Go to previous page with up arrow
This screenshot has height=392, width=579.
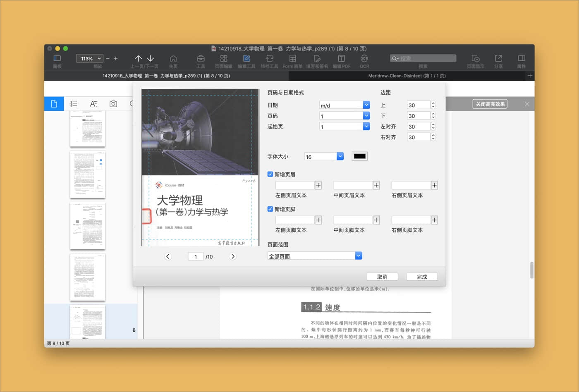tap(139, 58)
